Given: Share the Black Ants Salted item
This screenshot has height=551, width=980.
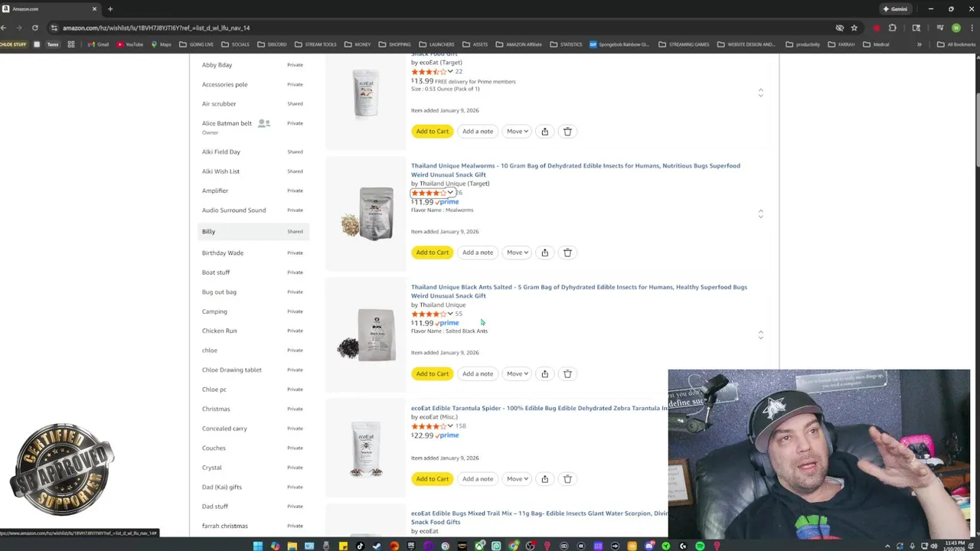Looking at the screenshot, I should (x=544, y=373).
